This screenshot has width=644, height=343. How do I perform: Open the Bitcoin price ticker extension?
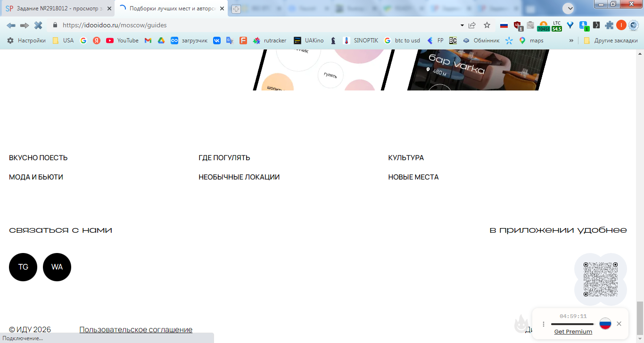543,26
